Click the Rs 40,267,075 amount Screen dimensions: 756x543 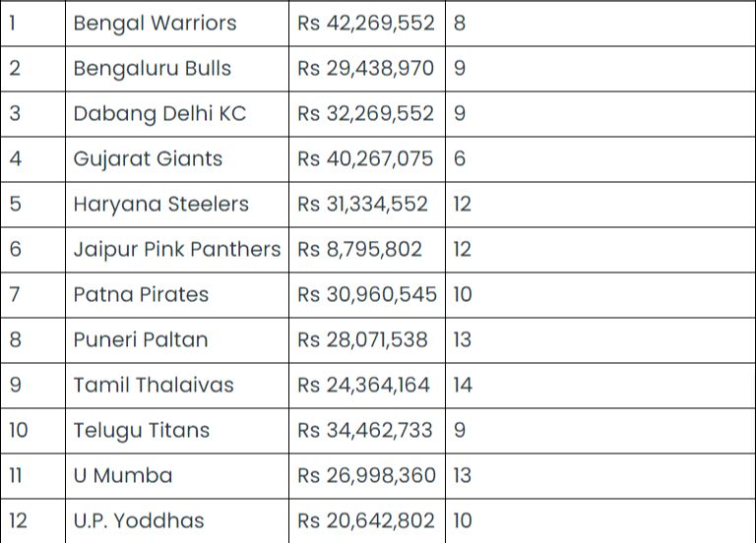click(x=365, y=158)
